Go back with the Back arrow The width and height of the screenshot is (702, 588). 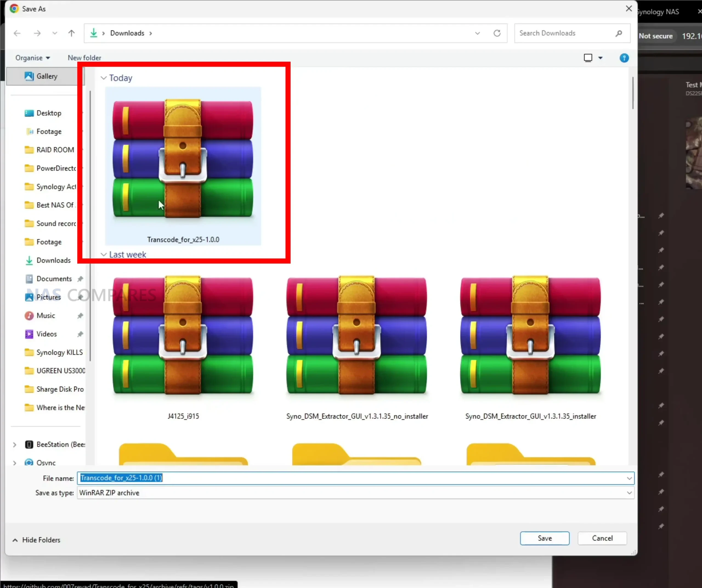point(17,33)
